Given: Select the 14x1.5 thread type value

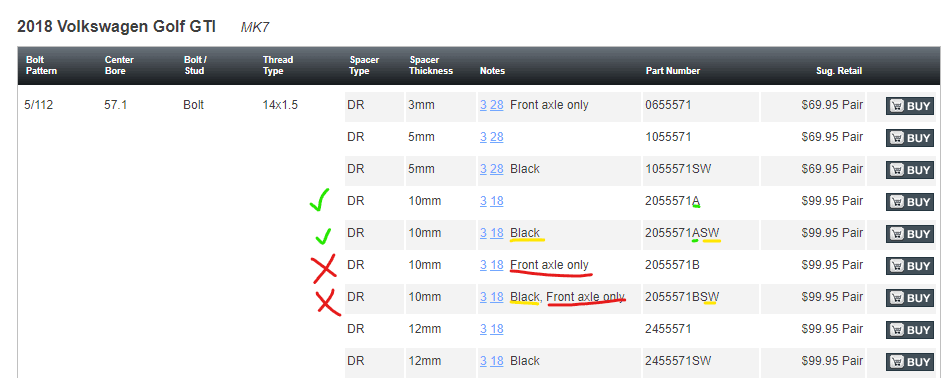Looking at the screenshot, I should [x=280, y=105].
